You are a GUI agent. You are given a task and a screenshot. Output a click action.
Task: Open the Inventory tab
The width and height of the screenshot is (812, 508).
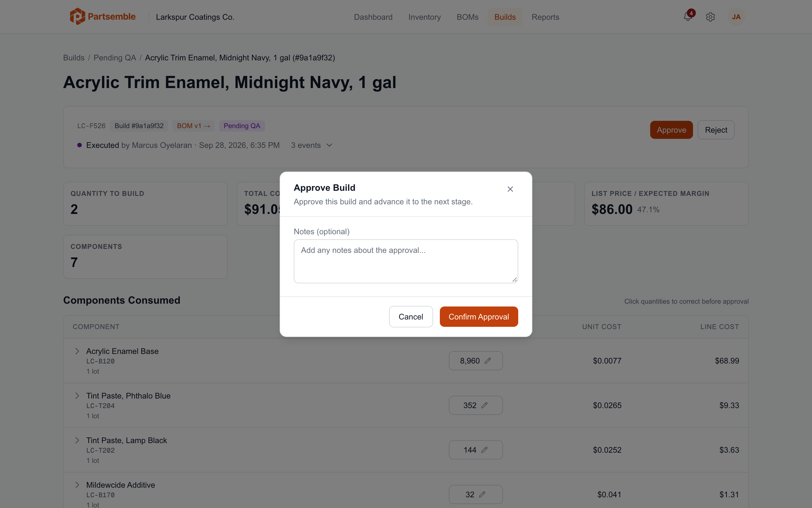(424, 17)
